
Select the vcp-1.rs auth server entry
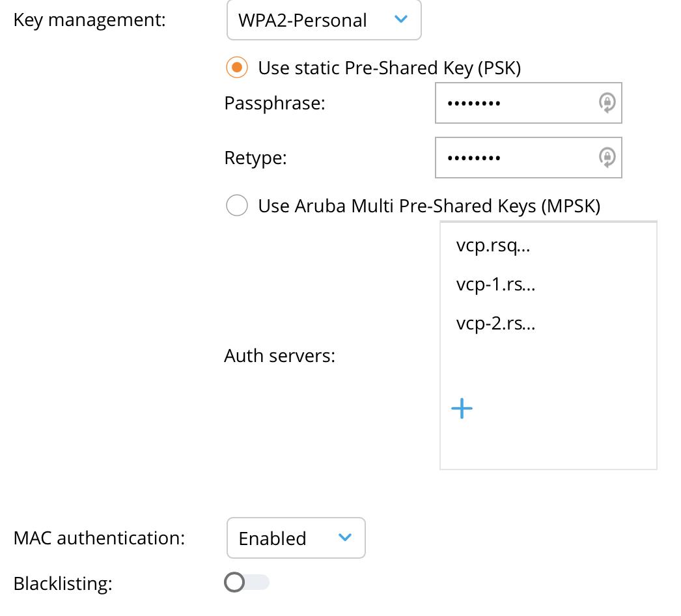coord(495,284)
